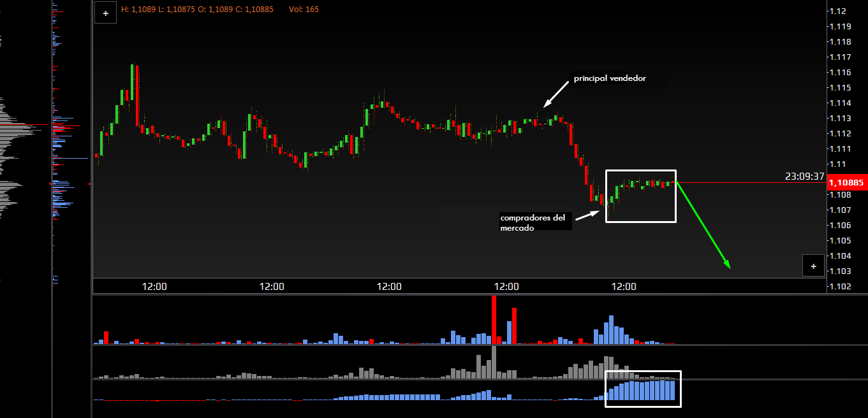
Task: Select white rectangle around recent candles
Action: coord(640,171)
